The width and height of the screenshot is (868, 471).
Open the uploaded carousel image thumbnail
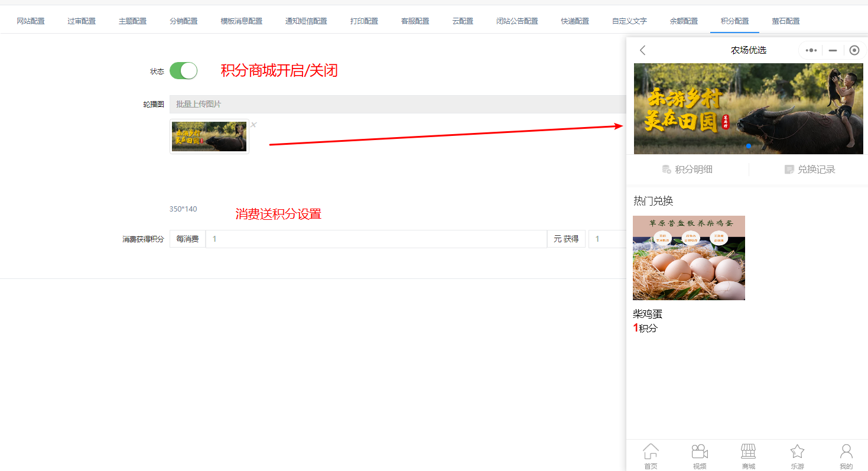[209, 137]
